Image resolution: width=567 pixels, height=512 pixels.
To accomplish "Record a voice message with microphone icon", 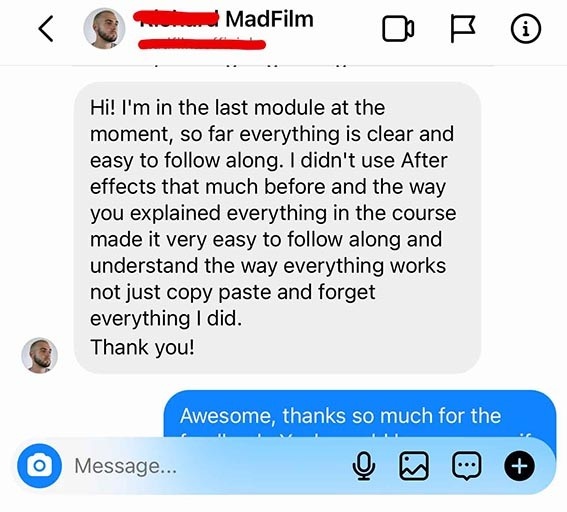I will (363, 466).
